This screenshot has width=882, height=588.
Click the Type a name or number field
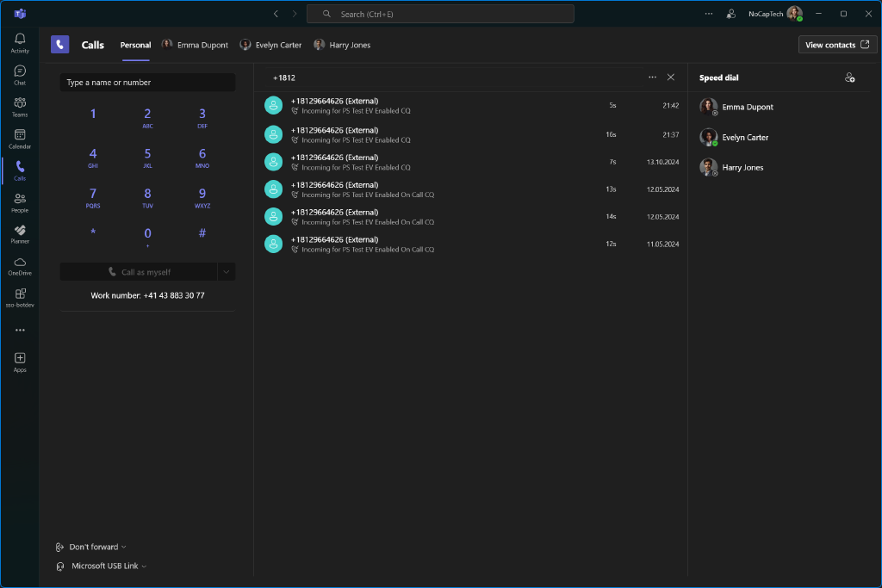tap(147, 83)
